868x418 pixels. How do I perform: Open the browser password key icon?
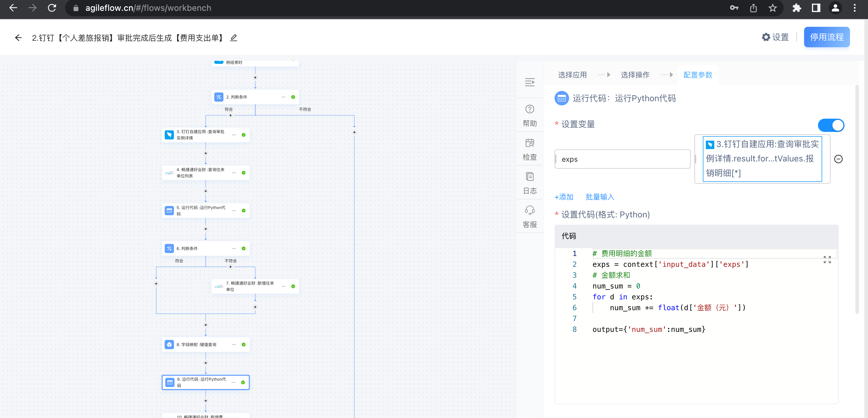(x=734, y=8)
